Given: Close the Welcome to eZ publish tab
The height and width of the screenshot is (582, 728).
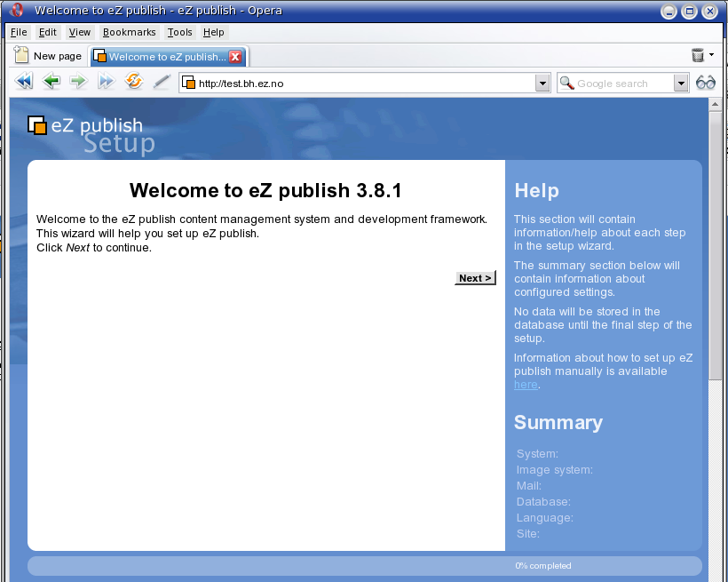Looking at the screenshot, I should point(235,57).
